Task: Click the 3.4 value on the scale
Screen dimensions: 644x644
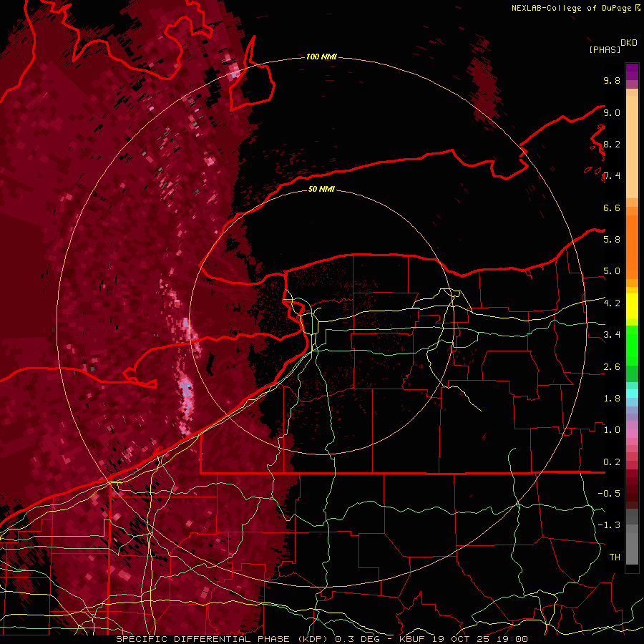Action: pos(612,335)
